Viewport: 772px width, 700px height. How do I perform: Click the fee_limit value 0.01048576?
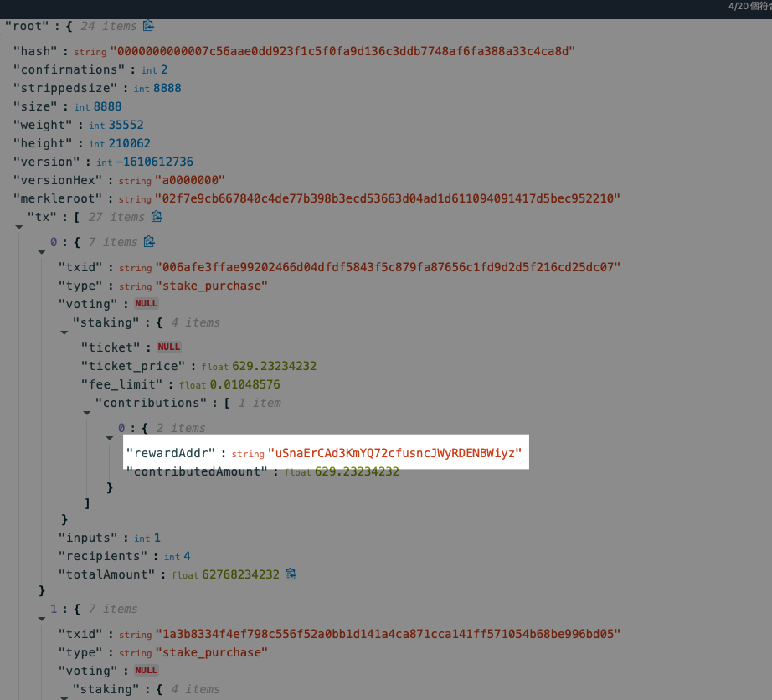pos(244,384)
